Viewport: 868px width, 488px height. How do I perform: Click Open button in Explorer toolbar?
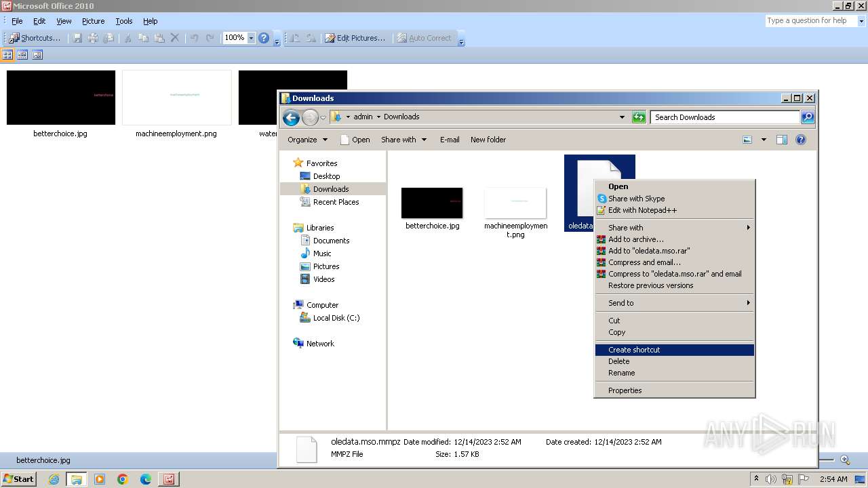(x=355, y=140)
